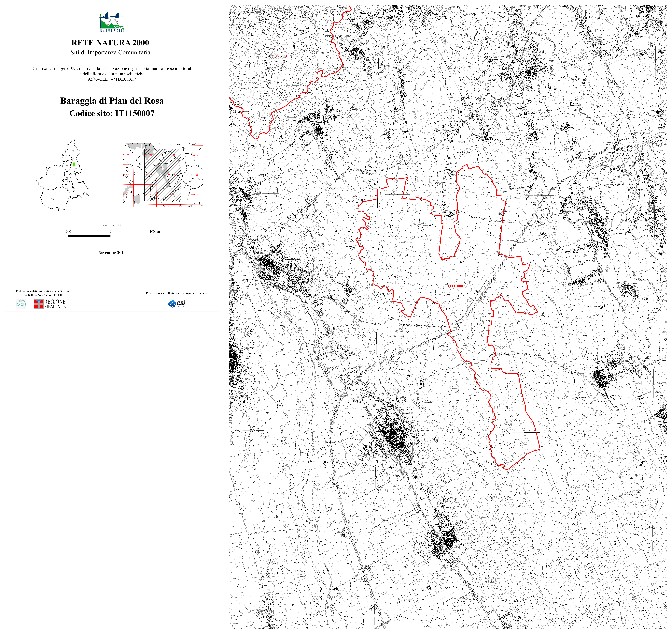Click the hatched extent rectangle on the index map

(163, 175)
